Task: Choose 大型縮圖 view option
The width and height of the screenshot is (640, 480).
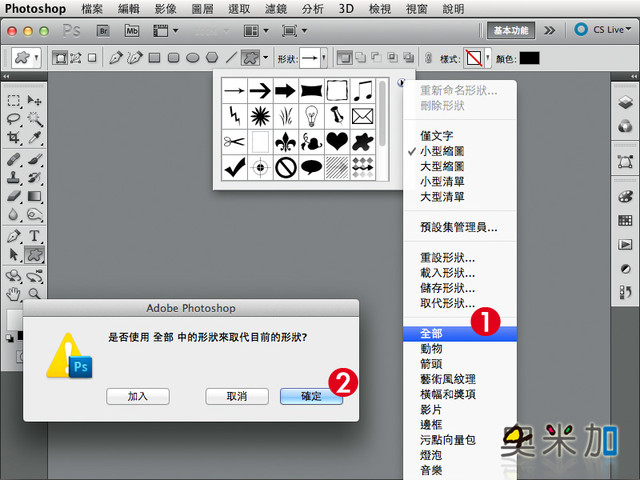Action: pyautogui.click(x=460, y=166)
